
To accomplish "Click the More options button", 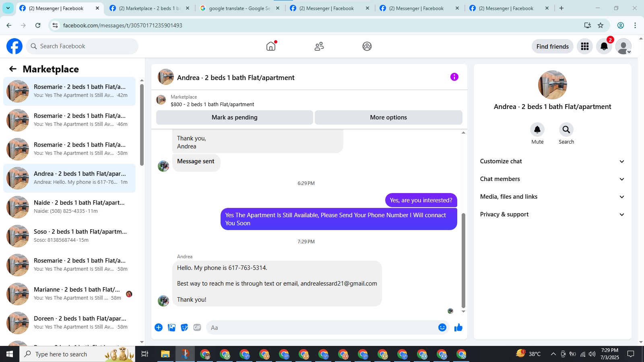I will [388, 117].
